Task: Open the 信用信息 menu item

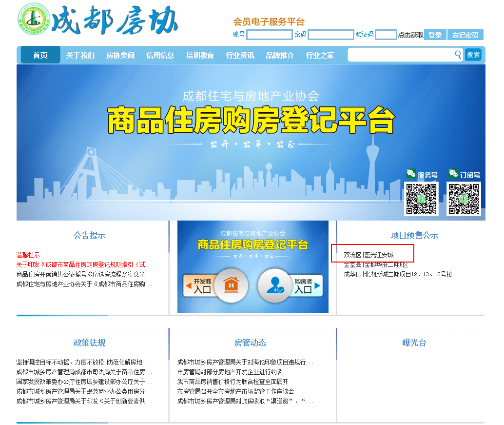Action: (160, 55)
